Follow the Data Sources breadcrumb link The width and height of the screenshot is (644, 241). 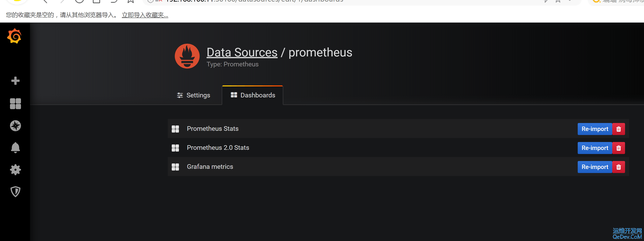(242, 52)
